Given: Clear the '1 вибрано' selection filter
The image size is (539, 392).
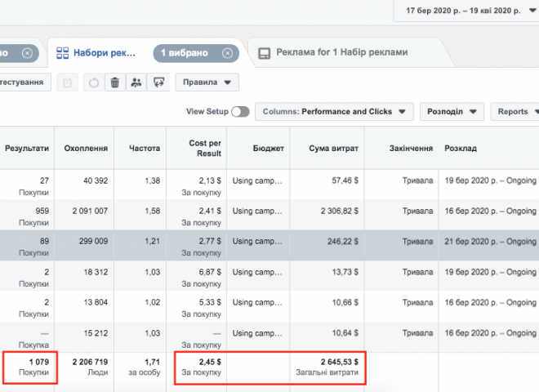Looking at the screenshot, I should pos(227,53).
